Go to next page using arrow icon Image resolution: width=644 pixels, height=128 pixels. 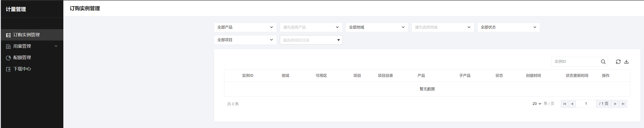[615, 104]
